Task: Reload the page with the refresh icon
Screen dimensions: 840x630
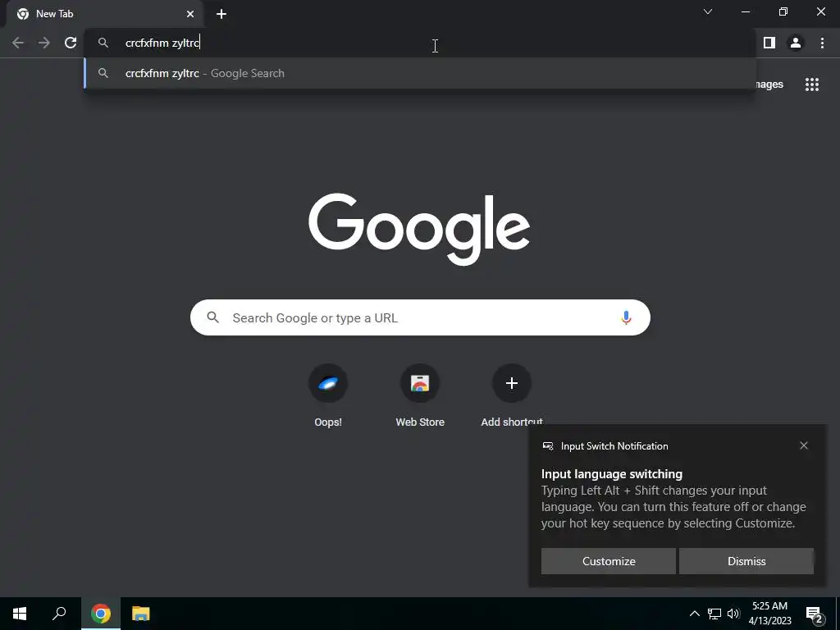Action: point(71,43)
